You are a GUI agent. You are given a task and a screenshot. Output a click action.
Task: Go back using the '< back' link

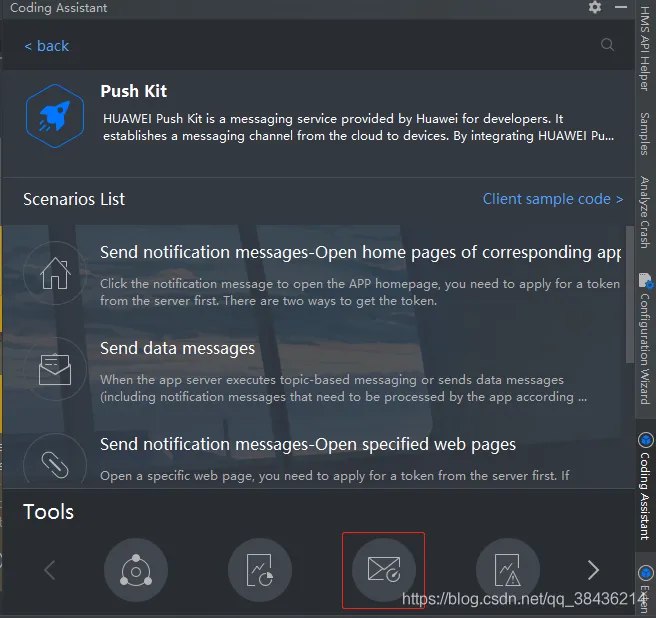[46, 46]
